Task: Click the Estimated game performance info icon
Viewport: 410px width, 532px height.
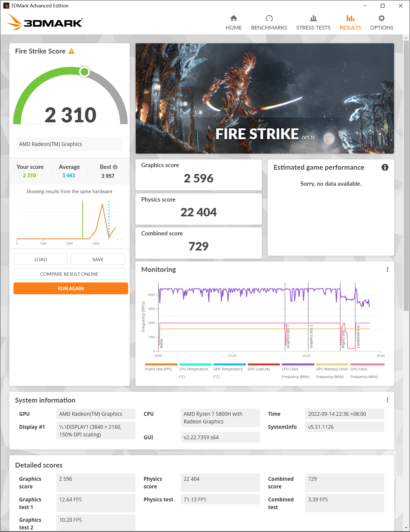Action: coord(385,167)
